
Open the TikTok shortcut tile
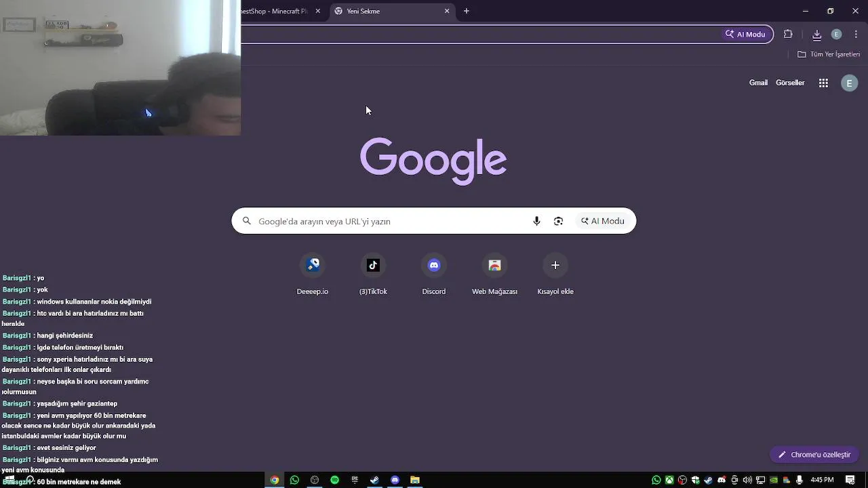(373, 275)
